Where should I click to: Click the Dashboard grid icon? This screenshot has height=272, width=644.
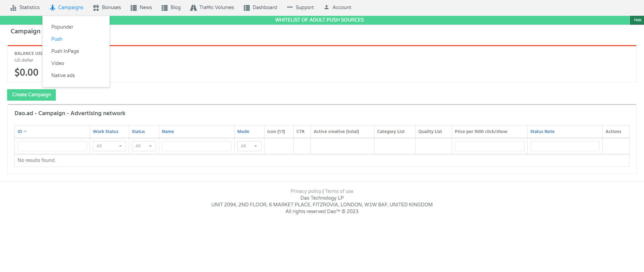pyautogui.click(x=247, y=8)
